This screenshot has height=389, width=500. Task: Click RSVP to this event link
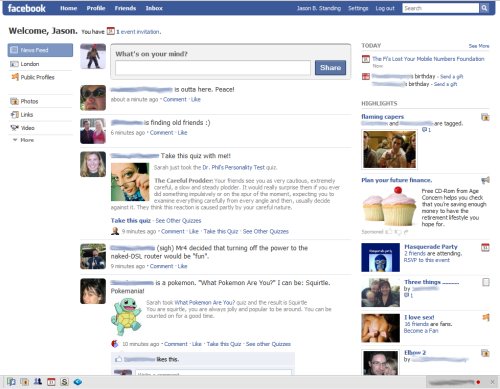point(427,260)
